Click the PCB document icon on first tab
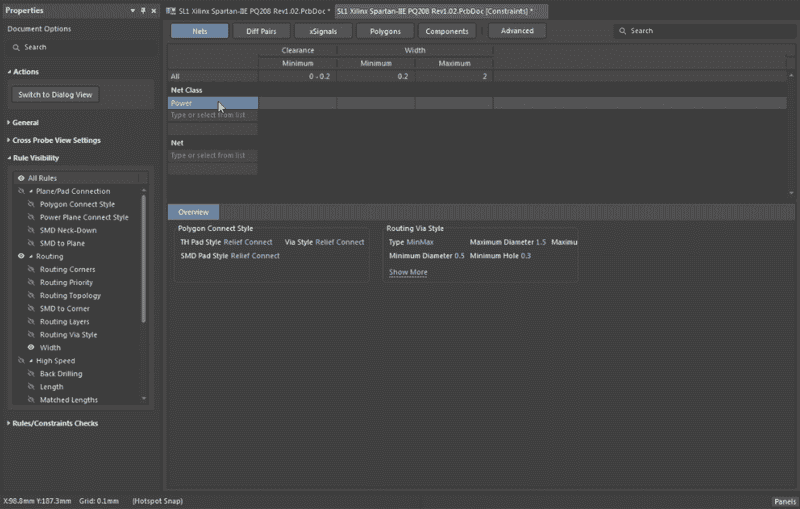 (x=171, y=11)
